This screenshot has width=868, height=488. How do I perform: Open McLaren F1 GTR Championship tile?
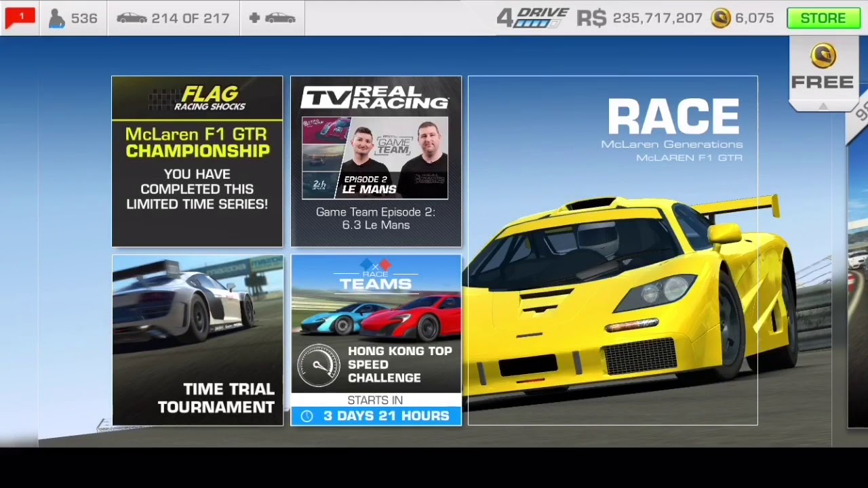click(197, 161)
